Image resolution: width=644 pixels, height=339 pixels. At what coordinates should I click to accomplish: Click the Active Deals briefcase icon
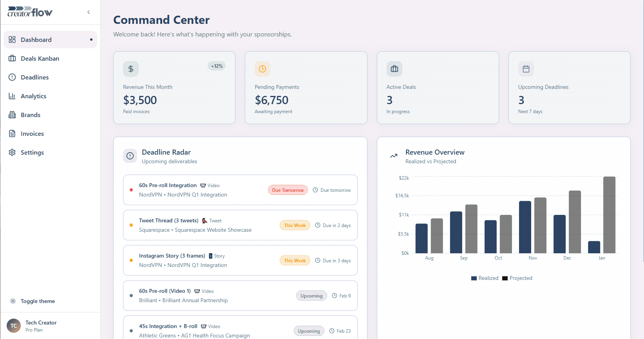394,69
